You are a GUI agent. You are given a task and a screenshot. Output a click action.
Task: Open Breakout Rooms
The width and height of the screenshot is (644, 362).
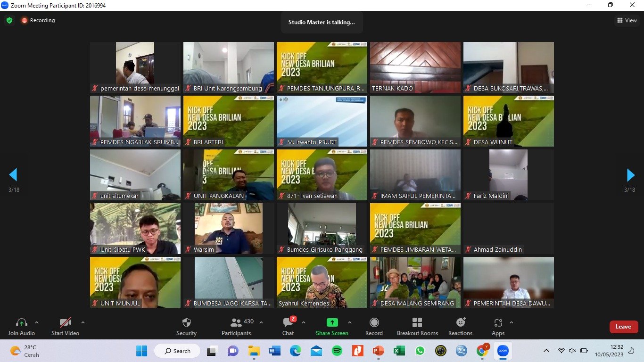click(x=417, y=327)
